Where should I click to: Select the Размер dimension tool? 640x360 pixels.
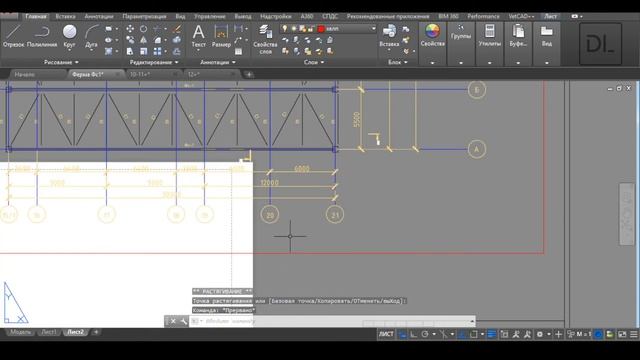coord(221,35)
